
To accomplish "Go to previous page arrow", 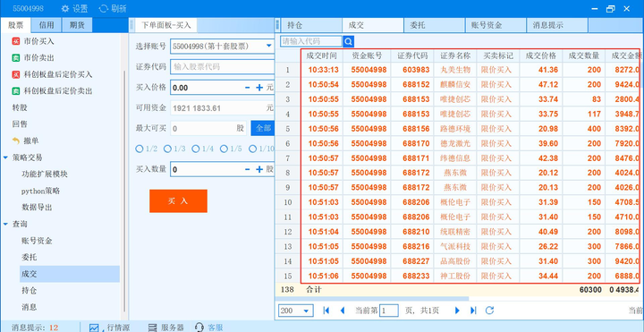I will (342, 311).
